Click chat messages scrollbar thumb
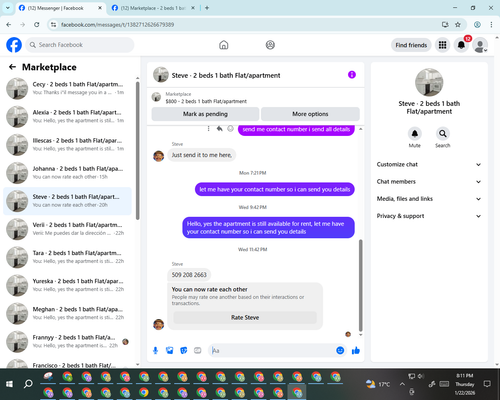 360,285
